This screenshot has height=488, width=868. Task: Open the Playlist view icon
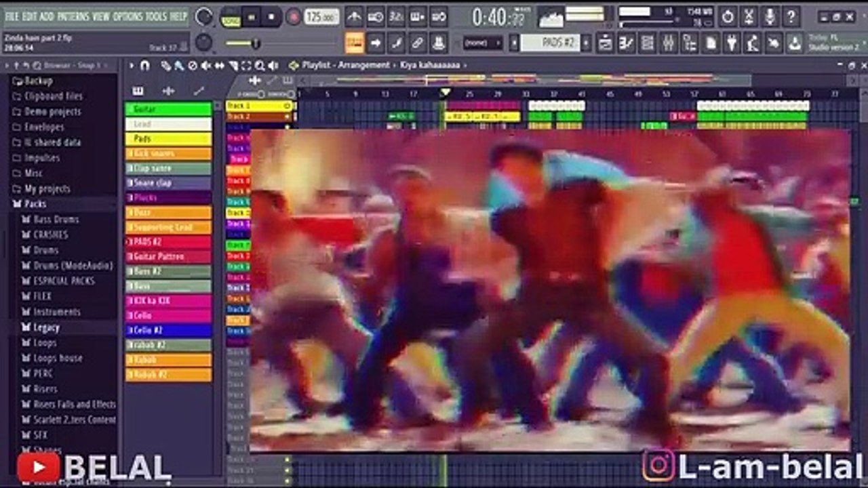click(606, 43)
